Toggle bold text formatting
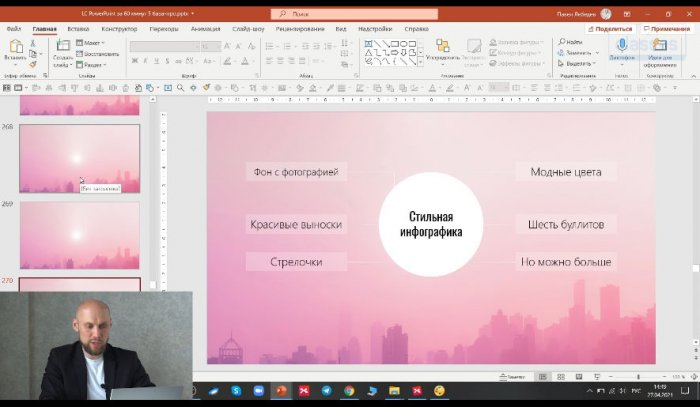Screen dimensions: 700x407 (x=133, y=63)
